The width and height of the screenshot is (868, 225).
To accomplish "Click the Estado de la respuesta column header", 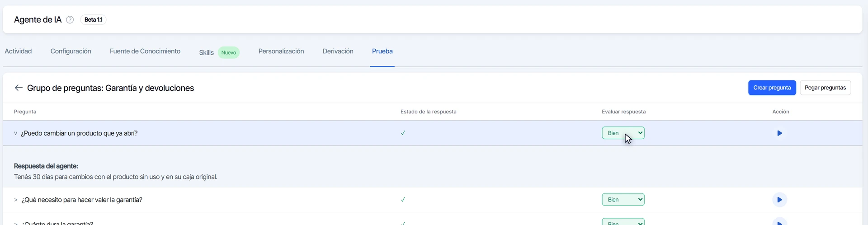I will (429, 112).
